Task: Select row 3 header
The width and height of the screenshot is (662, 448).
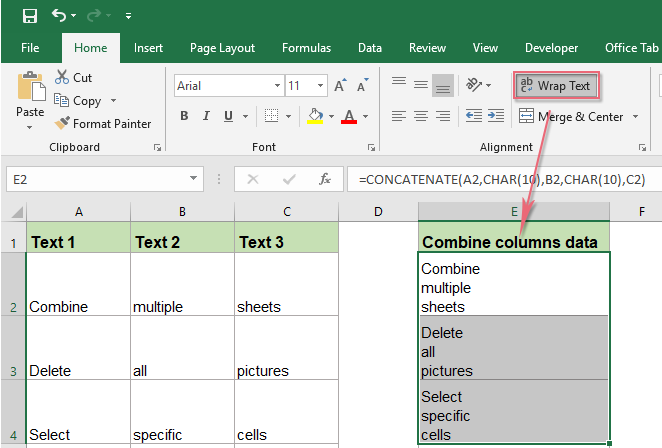Action: [13, 348]
